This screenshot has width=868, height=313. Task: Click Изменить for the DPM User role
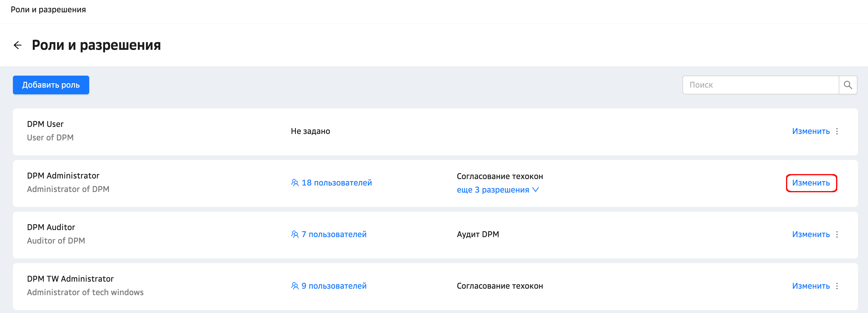[x=810, y=131]
